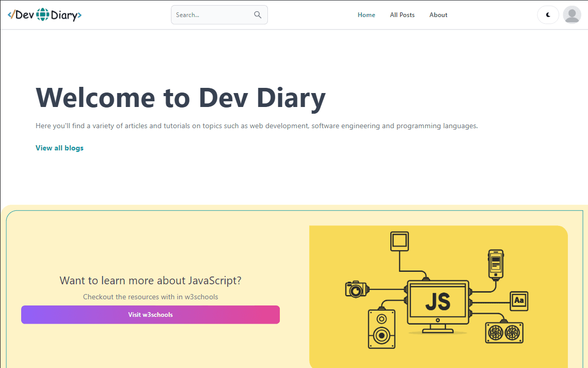The image size is (588, 368).
Task: Click the View all blogs link
Action: [59, 148]
